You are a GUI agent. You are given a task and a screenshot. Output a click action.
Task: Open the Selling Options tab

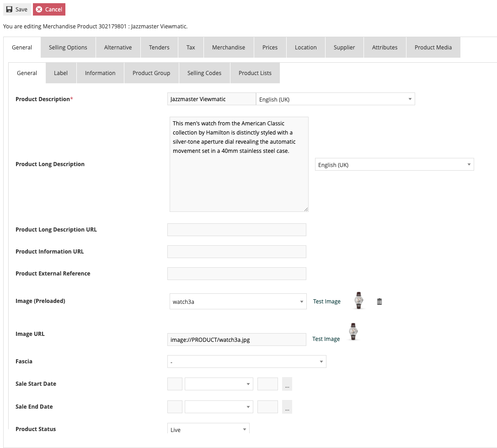click(68, 47)
